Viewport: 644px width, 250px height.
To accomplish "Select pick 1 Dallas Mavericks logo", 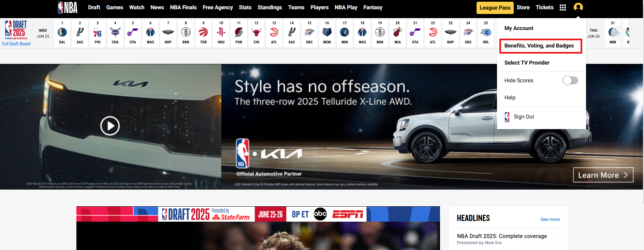I will tap(62, 32).
